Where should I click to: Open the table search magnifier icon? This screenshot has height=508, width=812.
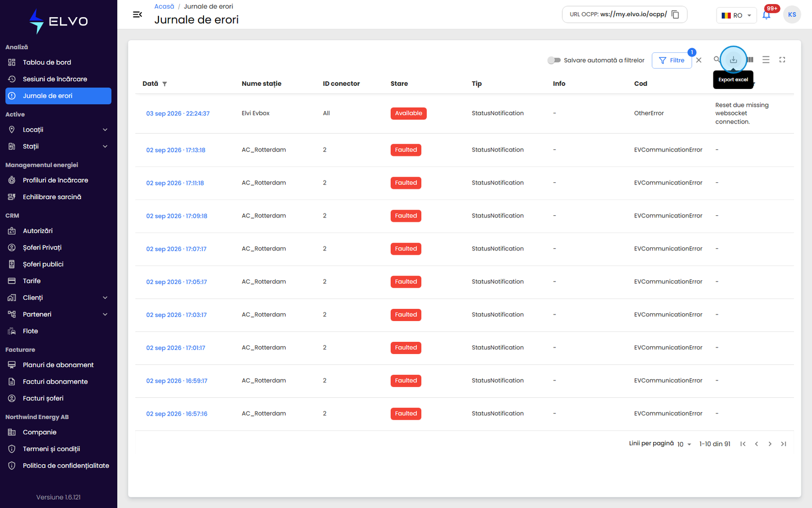(x=717, y=59)
